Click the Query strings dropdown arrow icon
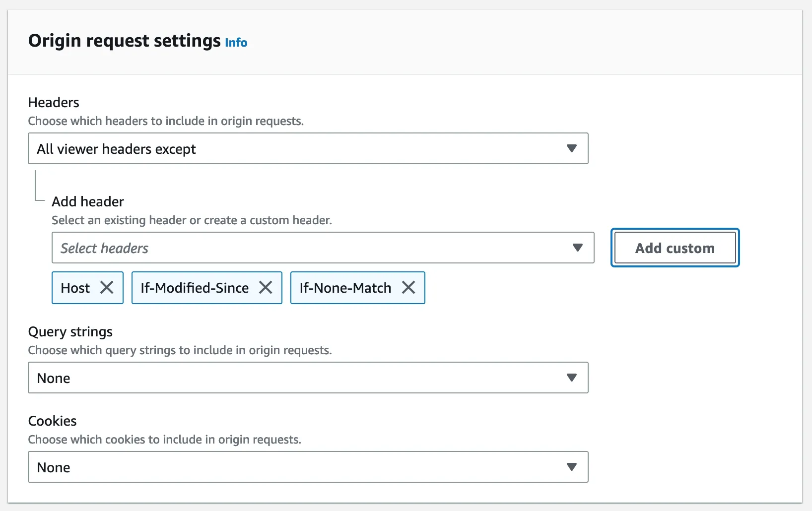This screenshot has width=812, height=511. tap(572, 378)
